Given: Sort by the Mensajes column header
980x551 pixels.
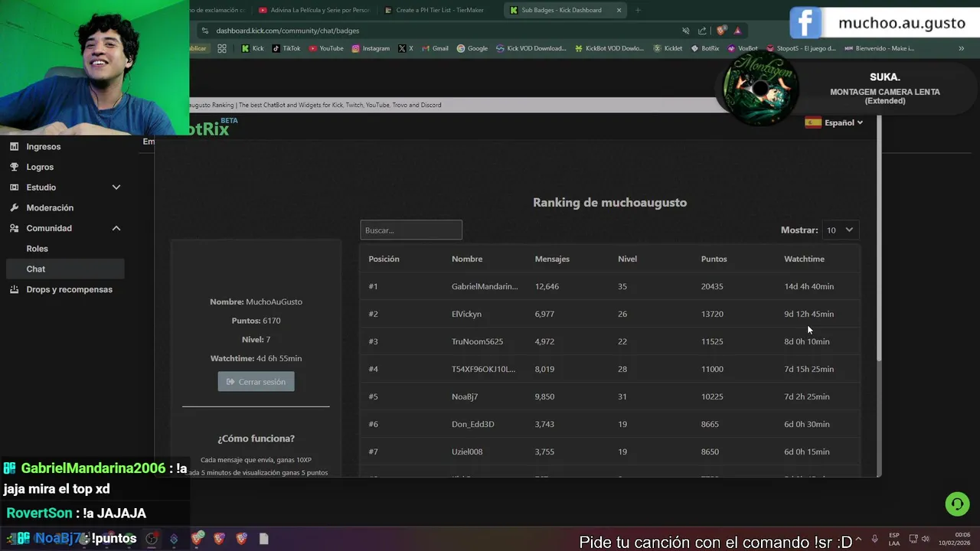Looking at the screenshot, I should pos(552,259).
